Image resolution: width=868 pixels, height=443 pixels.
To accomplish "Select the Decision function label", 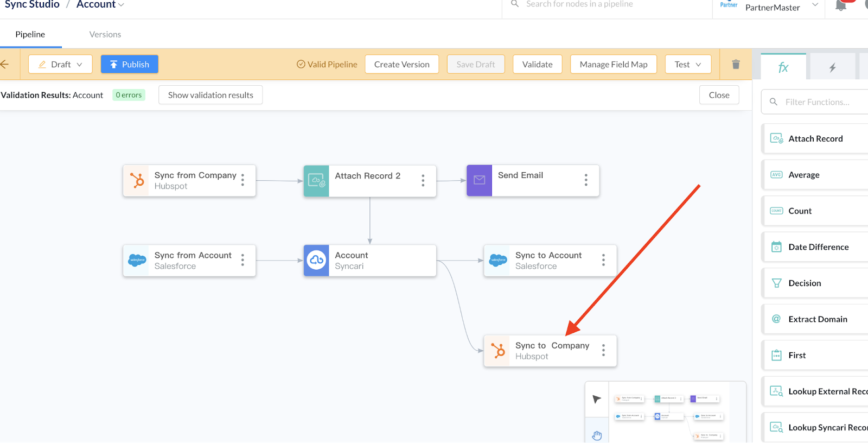I will pyautogui.click(x=805, y=283).
